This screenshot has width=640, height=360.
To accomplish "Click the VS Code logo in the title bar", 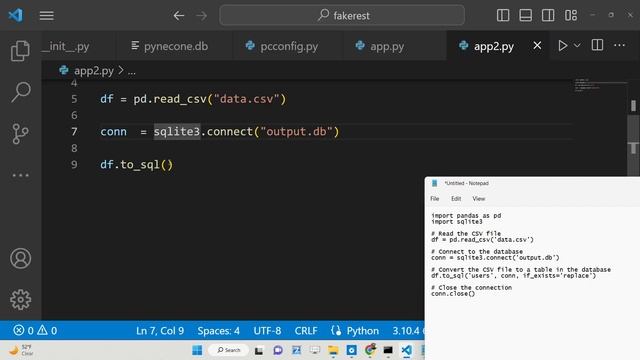I will tap(16, 15).
